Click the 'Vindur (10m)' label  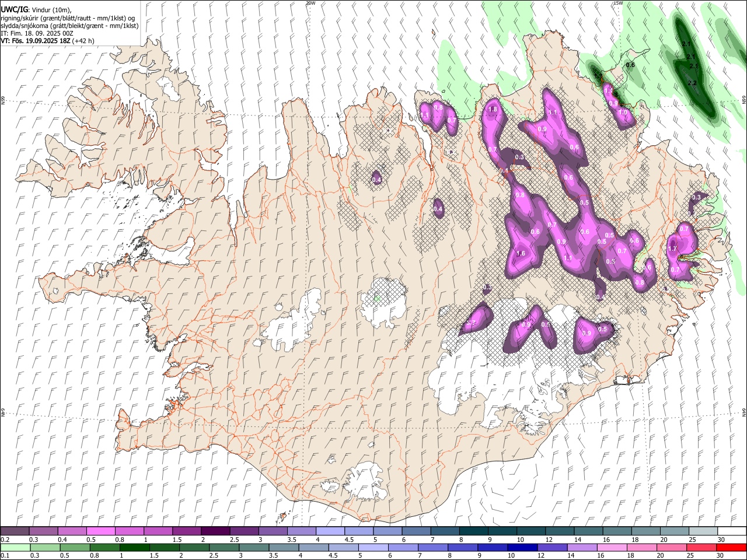51,10
